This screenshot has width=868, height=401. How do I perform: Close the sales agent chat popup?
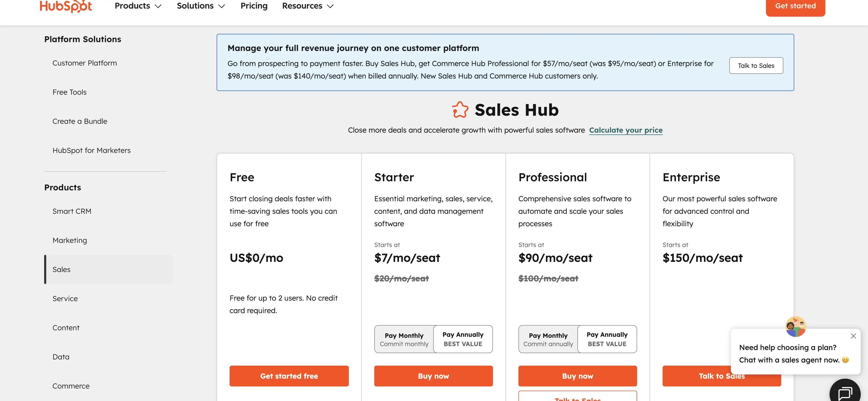(853, 336)
